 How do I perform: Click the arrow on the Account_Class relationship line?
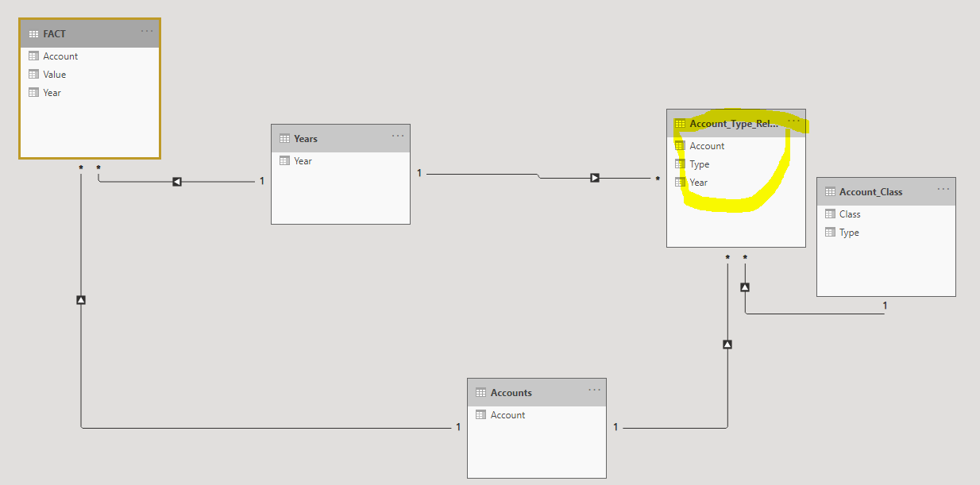tap(745, 287)
